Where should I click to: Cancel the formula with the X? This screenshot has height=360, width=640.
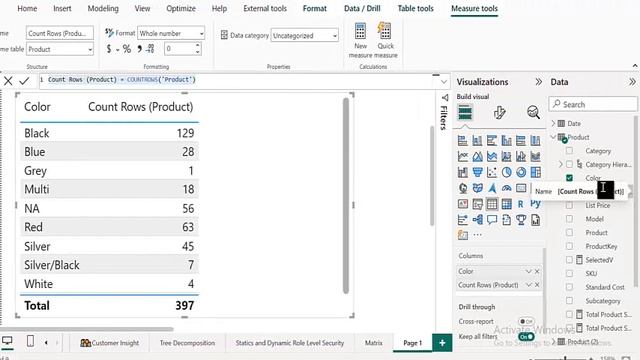click(8, 81)
